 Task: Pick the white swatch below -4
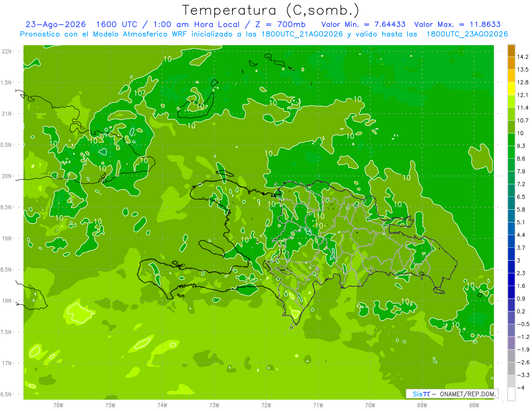click(511, 394)
